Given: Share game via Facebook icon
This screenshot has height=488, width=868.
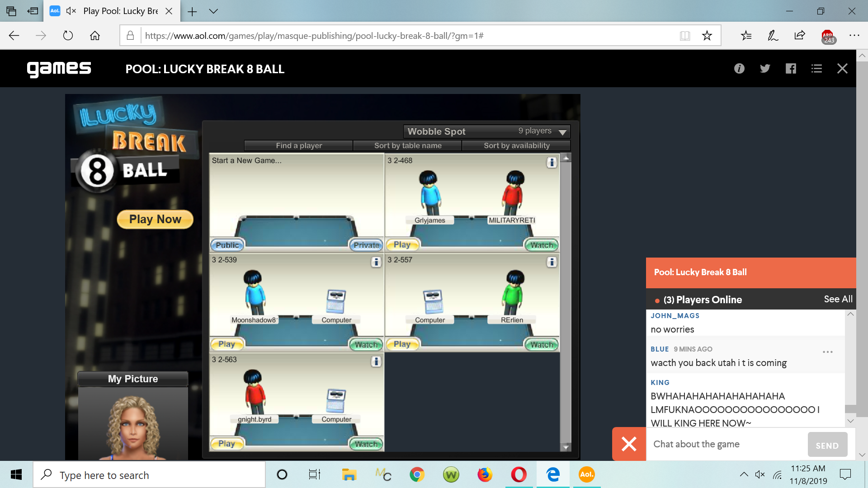Looking at the screenshot, I should (791, 69).
